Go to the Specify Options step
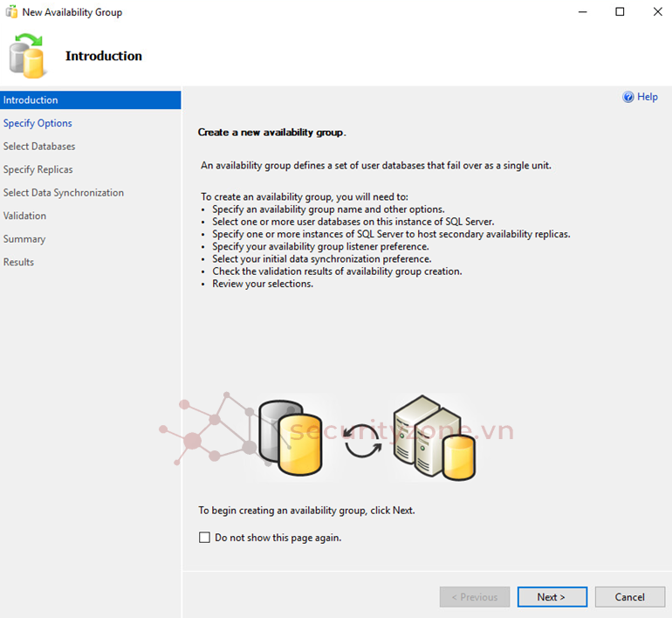 (x=38, y=123)
